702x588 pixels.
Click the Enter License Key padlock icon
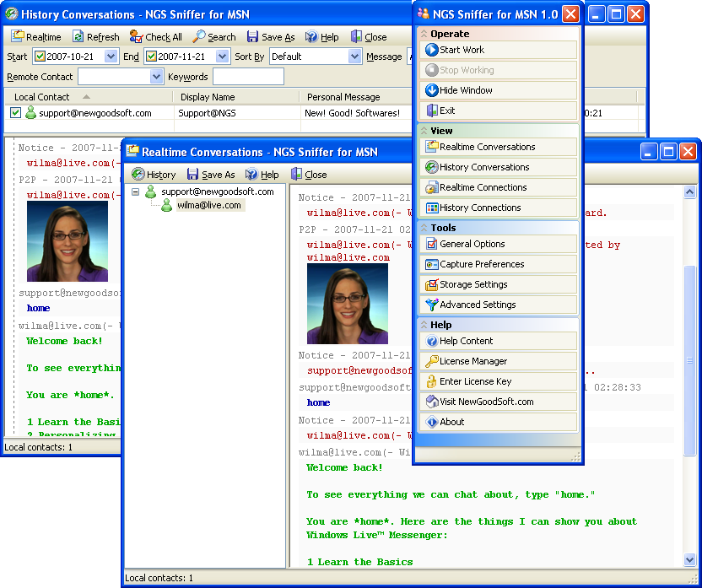432,381
